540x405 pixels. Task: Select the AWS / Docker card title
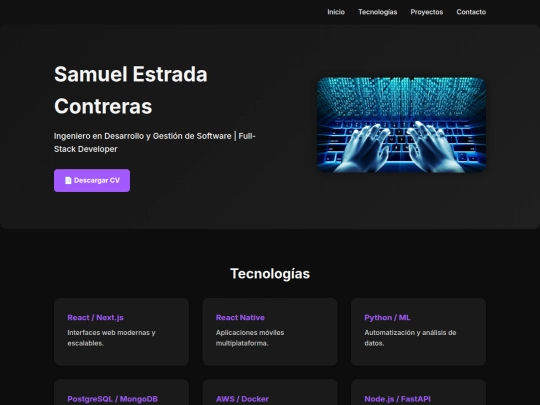242,399
